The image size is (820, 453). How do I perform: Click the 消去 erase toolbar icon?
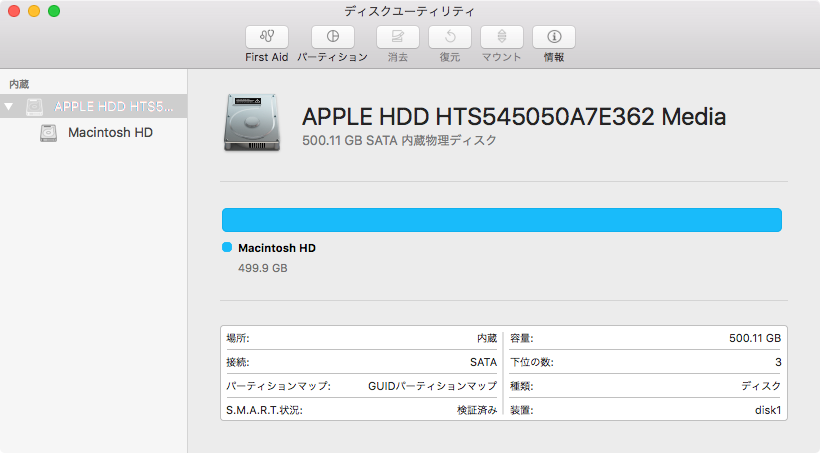click(x=397, y=37)
